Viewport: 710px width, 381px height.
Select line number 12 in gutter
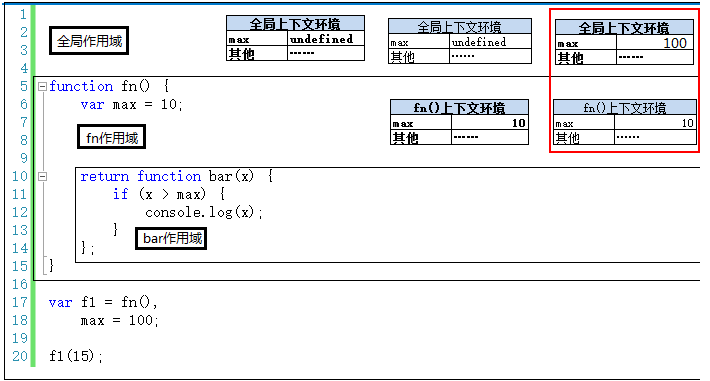(x=20, y=212)
